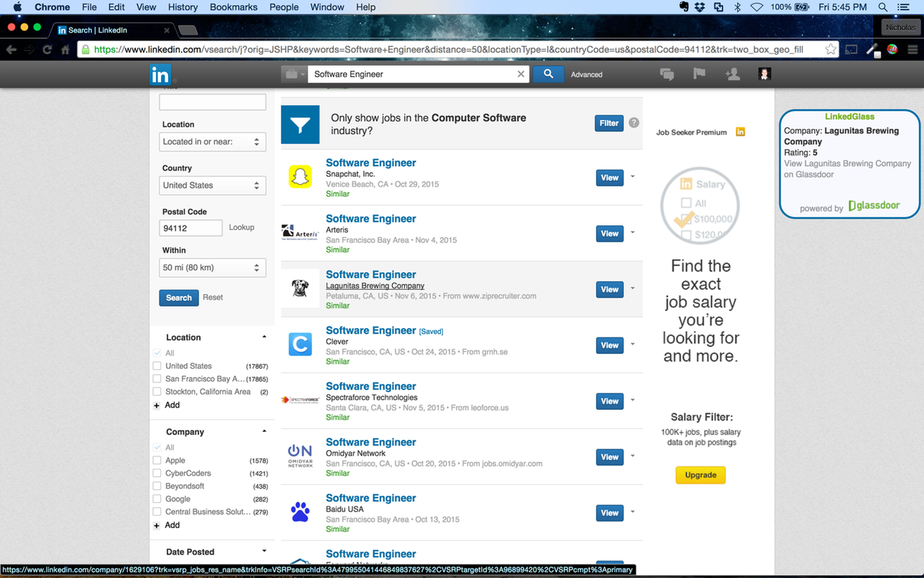Image resolution: width=924 pixels, height=578 pixels.
Task: Click the Omidyar Network logo
Action: [x=300, y=456]
